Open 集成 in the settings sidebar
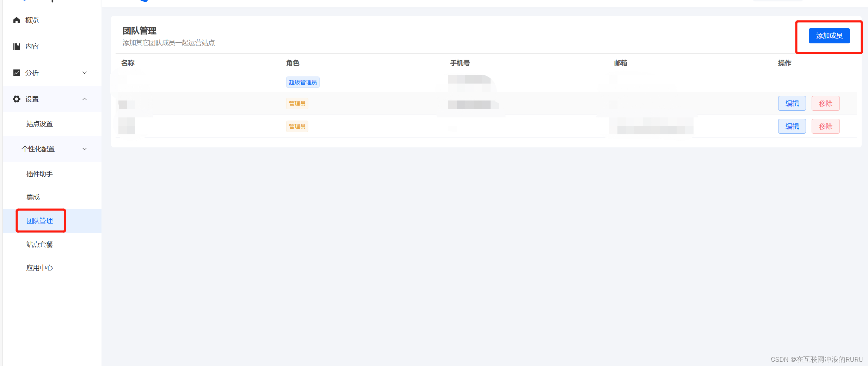Viewport: 868px width, 366px height. click(33, 197)
